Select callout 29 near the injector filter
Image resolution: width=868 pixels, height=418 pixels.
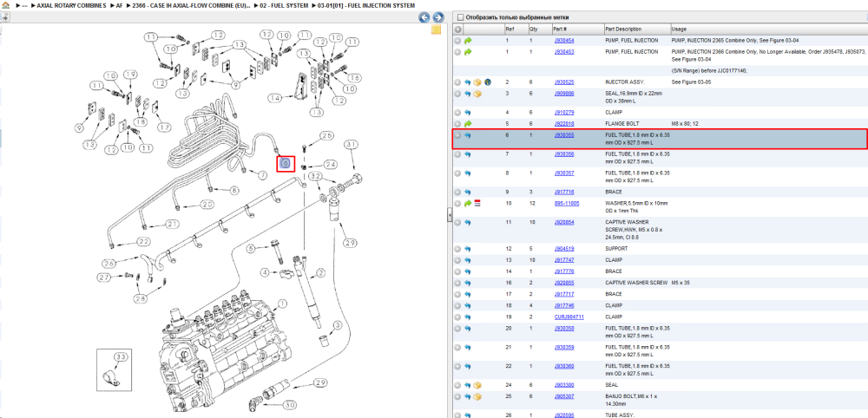click(x=349, y=243)
